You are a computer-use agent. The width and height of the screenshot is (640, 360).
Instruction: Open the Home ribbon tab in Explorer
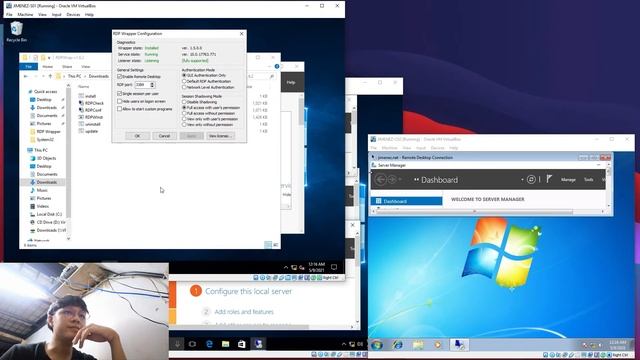48,67
